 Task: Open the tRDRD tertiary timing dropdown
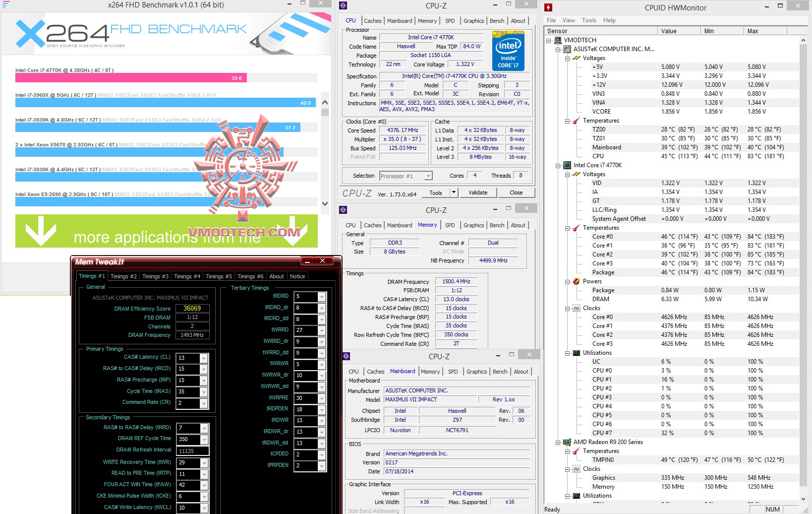(x=322, y=297)
